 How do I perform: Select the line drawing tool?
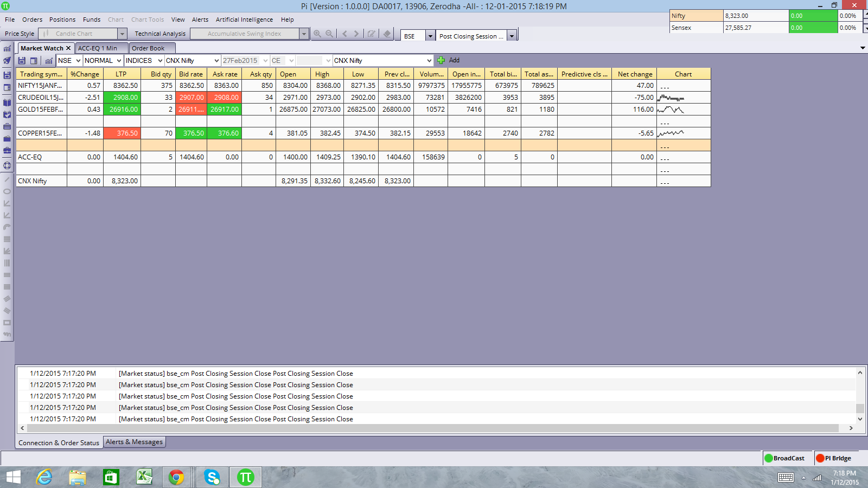click(x=7, y=179)
